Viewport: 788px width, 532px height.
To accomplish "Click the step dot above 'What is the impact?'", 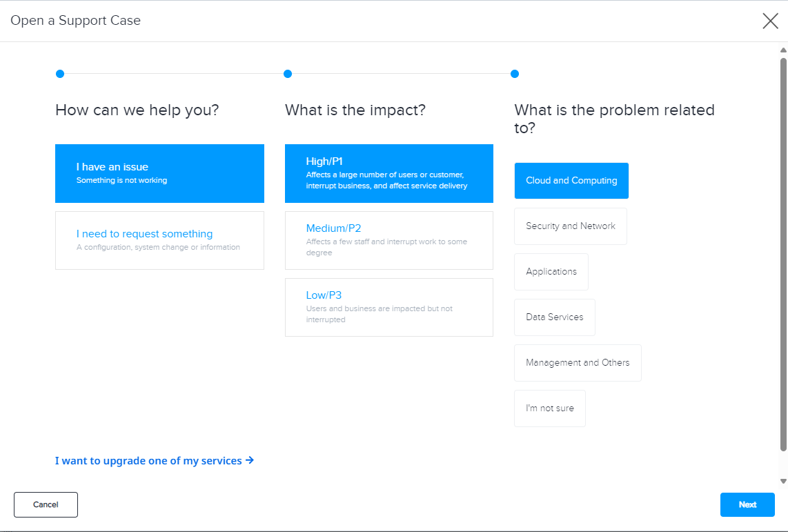I will (288, 74).
